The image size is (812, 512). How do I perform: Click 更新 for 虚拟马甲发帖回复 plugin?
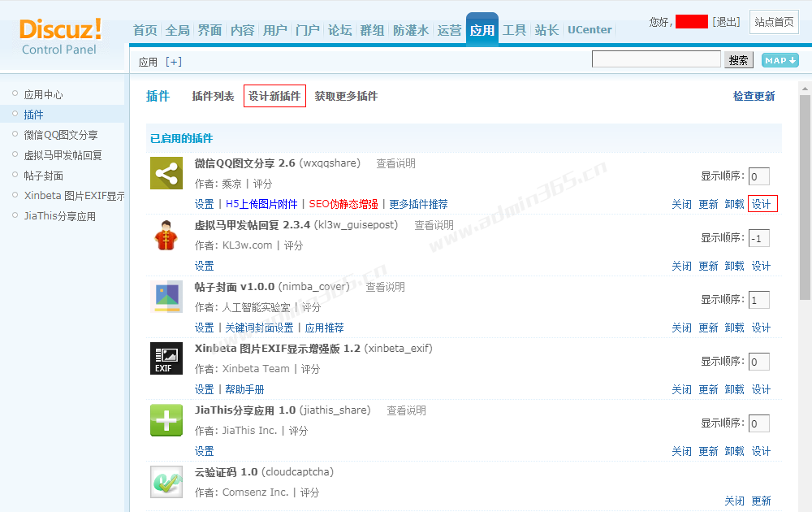(708, 266)
